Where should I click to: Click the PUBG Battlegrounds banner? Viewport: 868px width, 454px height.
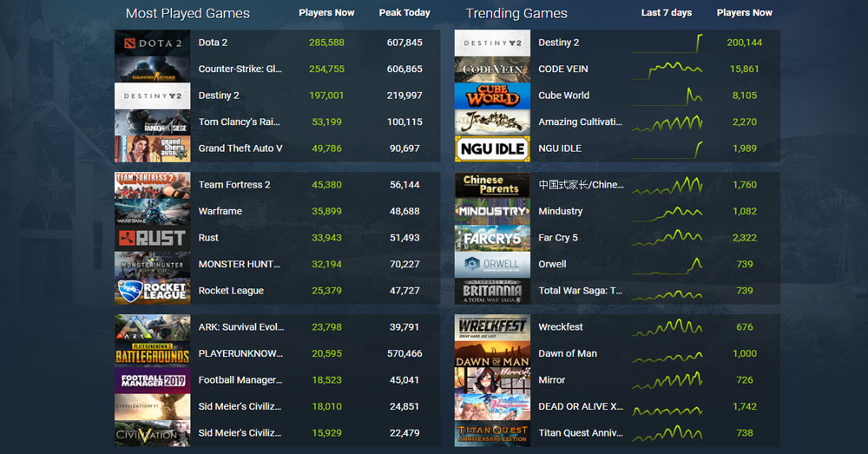coord(152,354)
